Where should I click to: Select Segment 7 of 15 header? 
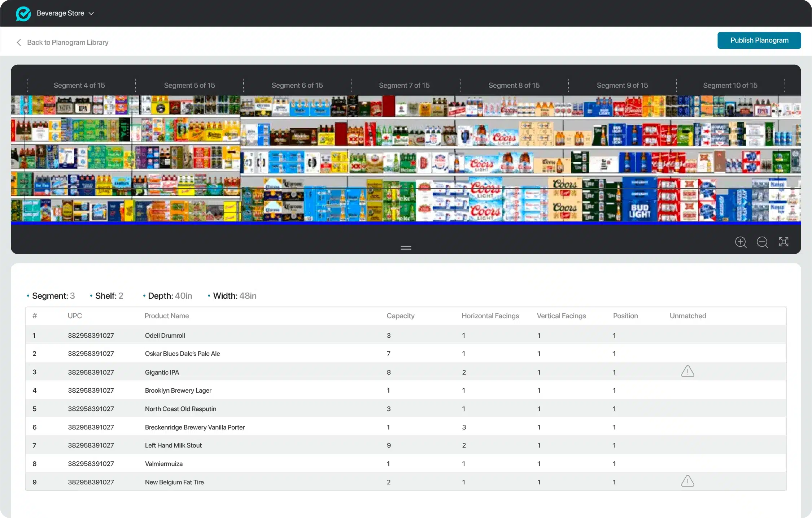point(404,85)
